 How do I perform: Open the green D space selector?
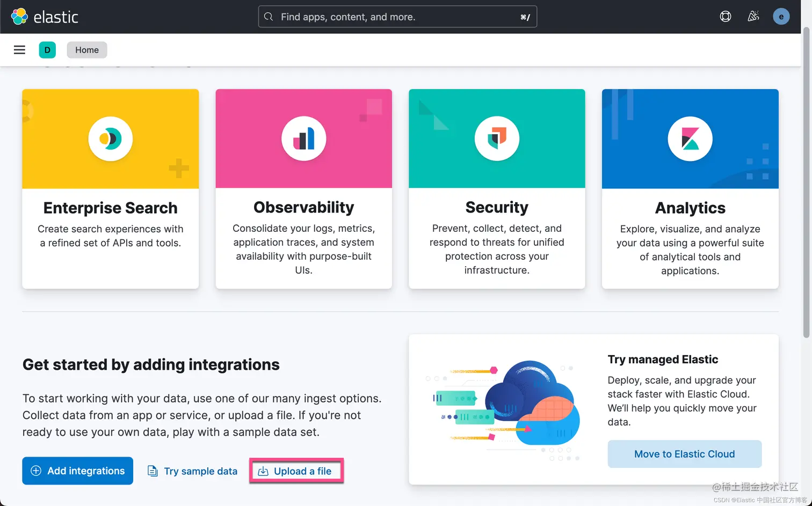click(47, 50)
